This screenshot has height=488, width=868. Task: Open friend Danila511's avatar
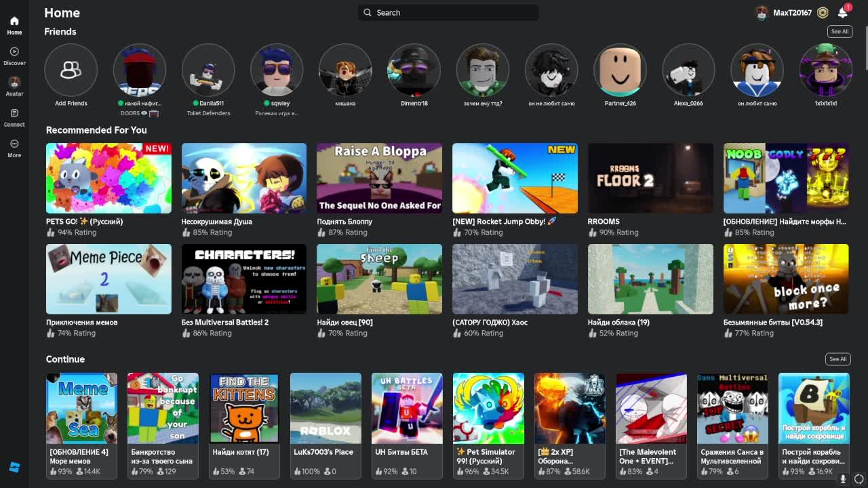[x=208, y=70]
